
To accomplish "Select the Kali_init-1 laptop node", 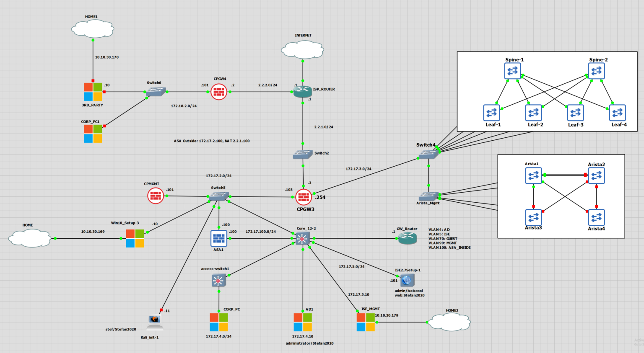I will 155,322.
